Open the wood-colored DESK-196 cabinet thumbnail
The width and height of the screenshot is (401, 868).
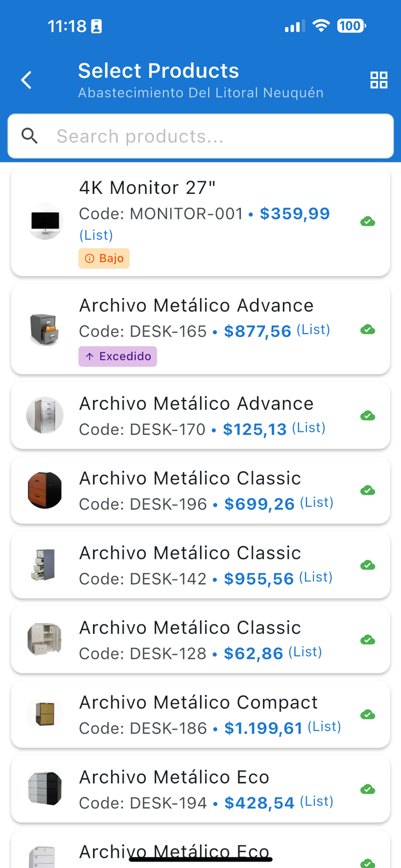[45, 490]
